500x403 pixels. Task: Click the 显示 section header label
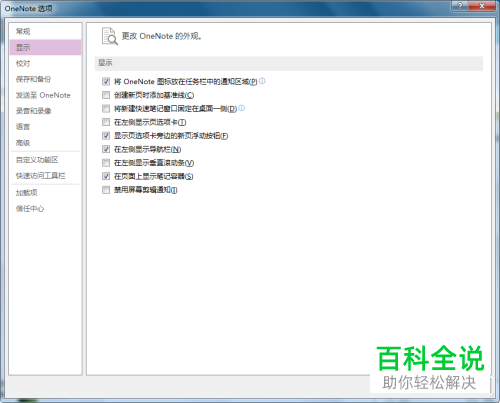[105, 63]
